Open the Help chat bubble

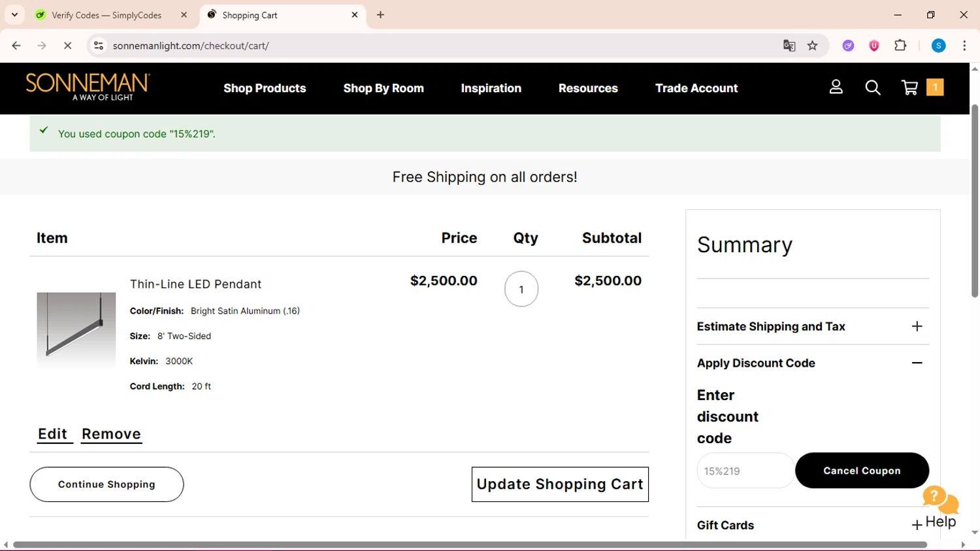pyautogui.click(x=940, y=507)
